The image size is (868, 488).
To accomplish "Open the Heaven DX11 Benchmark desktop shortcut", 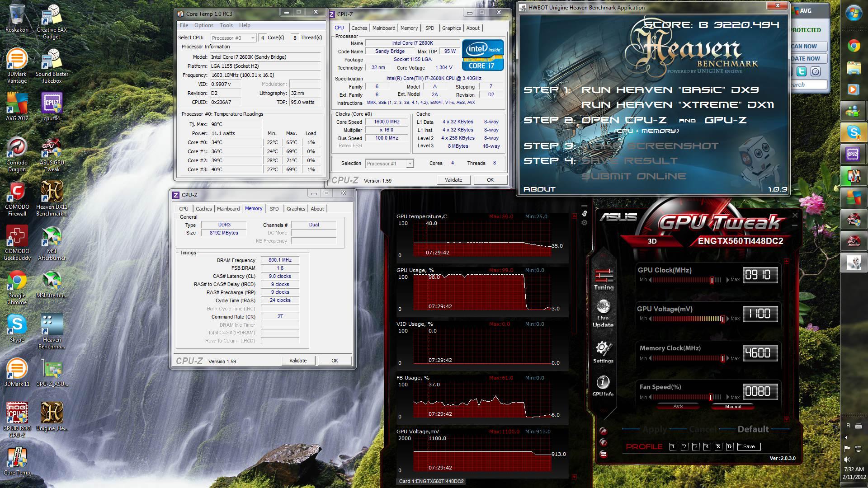I will [52, 199].
